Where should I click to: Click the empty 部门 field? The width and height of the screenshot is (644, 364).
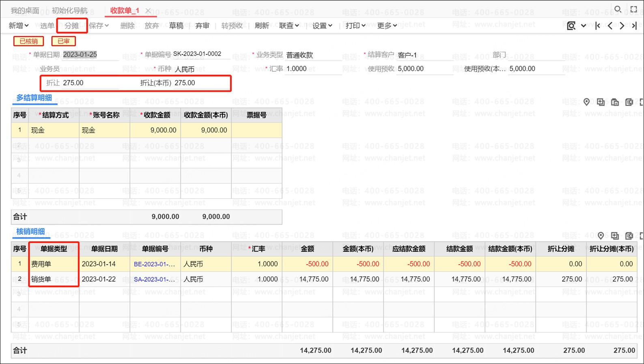pos(536,55)
